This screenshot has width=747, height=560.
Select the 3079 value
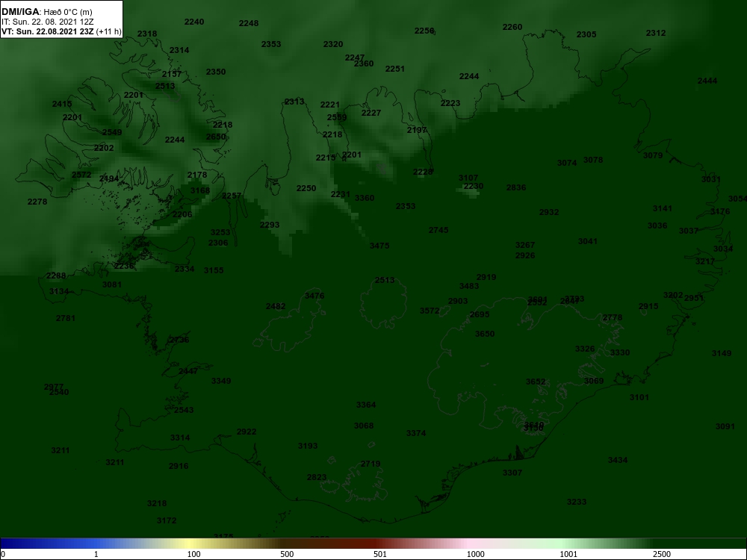[x=653, y=155]
